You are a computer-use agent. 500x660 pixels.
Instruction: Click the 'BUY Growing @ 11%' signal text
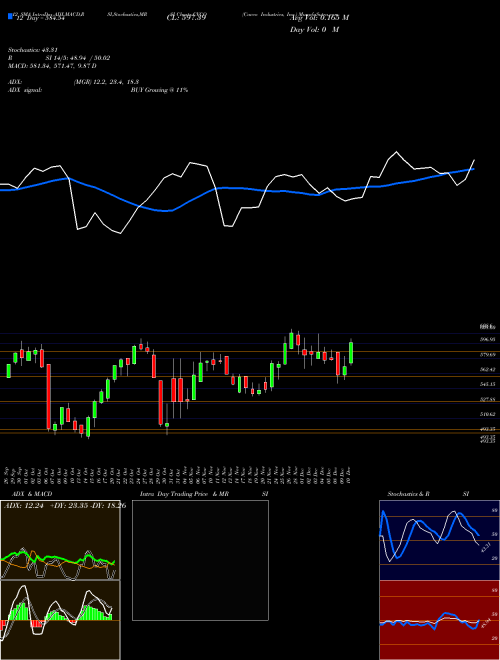click(x=159, y=90)
